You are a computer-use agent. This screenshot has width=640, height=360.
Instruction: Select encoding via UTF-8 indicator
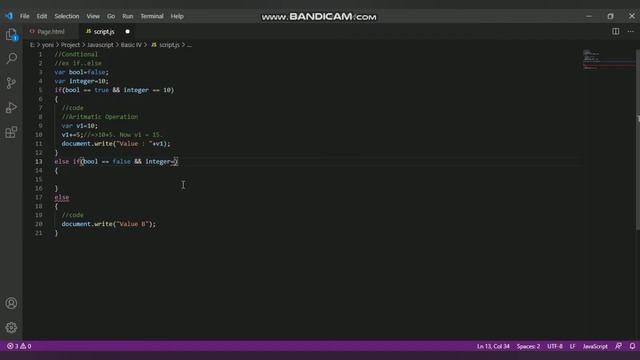click(x=555, y=346)
